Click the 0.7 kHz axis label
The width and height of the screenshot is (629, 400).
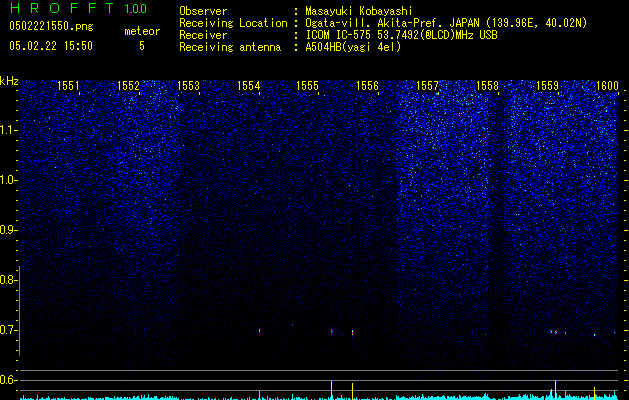7,330
